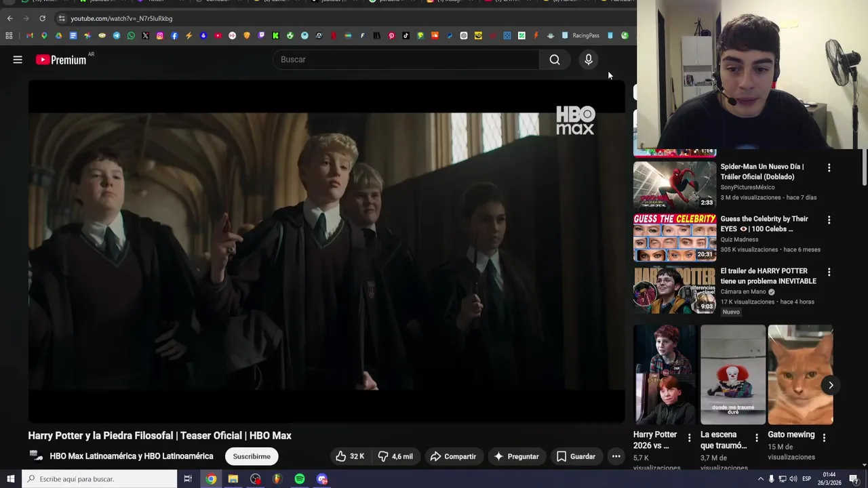Focus the Buscar search field
This screenshot has height=488, width=868.
tap(407, 60)
